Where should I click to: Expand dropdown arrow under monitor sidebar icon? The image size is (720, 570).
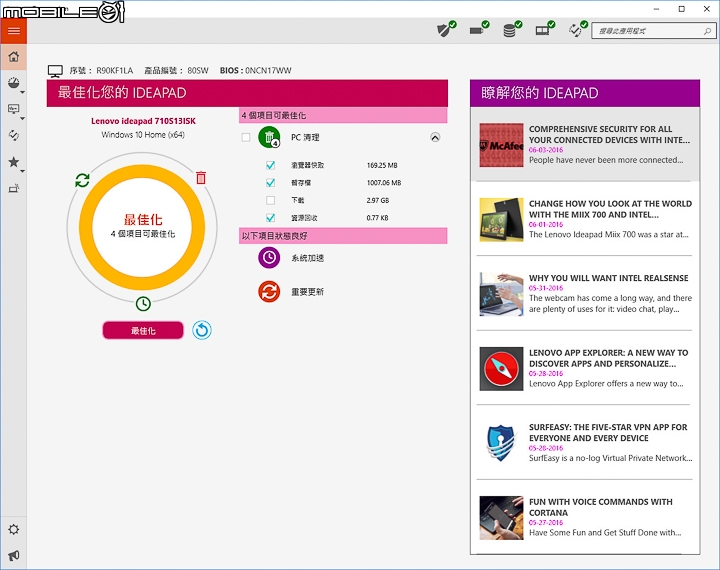pos(22,119)
